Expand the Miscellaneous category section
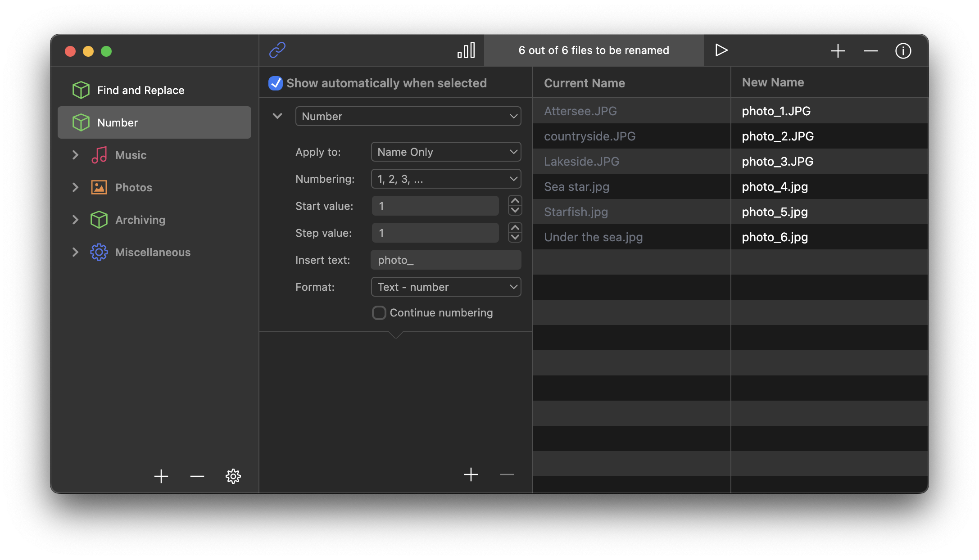The image size is (979, 560). click(76, 252)
